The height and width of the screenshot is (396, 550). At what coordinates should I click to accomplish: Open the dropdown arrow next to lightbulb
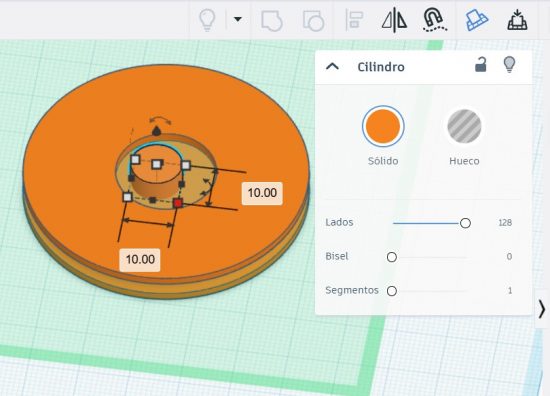tap(238, 19)
